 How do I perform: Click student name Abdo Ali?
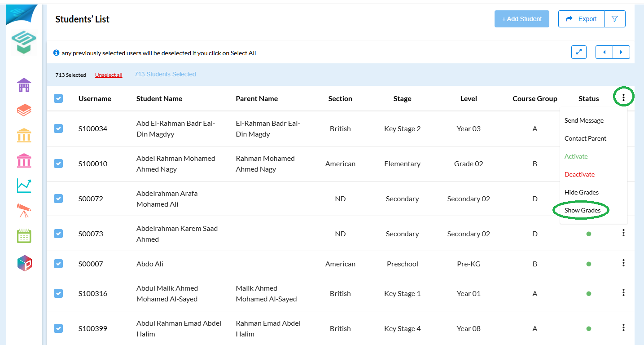point(150,264)
